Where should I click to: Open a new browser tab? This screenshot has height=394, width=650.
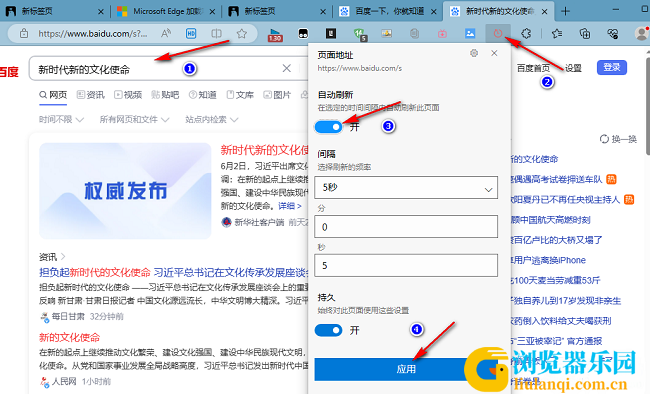[x=565, y=11]
